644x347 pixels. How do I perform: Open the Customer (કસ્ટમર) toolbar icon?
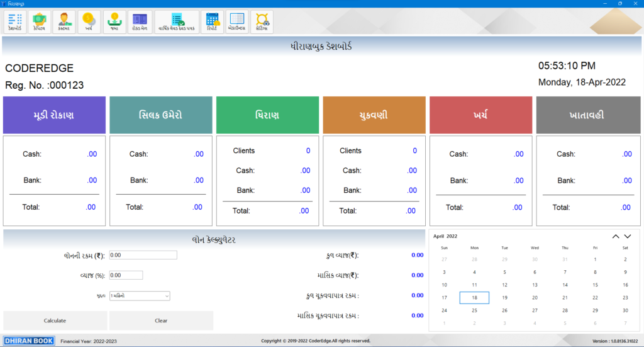coord(64,21)
